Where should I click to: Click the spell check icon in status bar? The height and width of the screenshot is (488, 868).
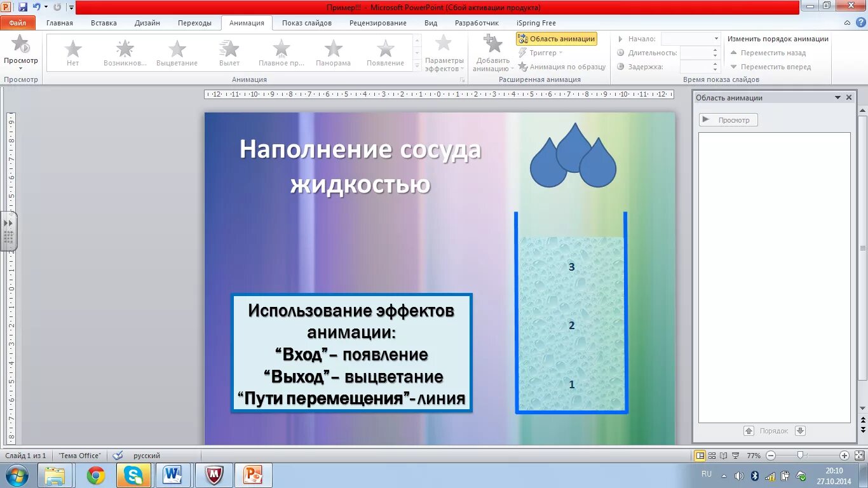pyautogui.click(x=118, y=456)
